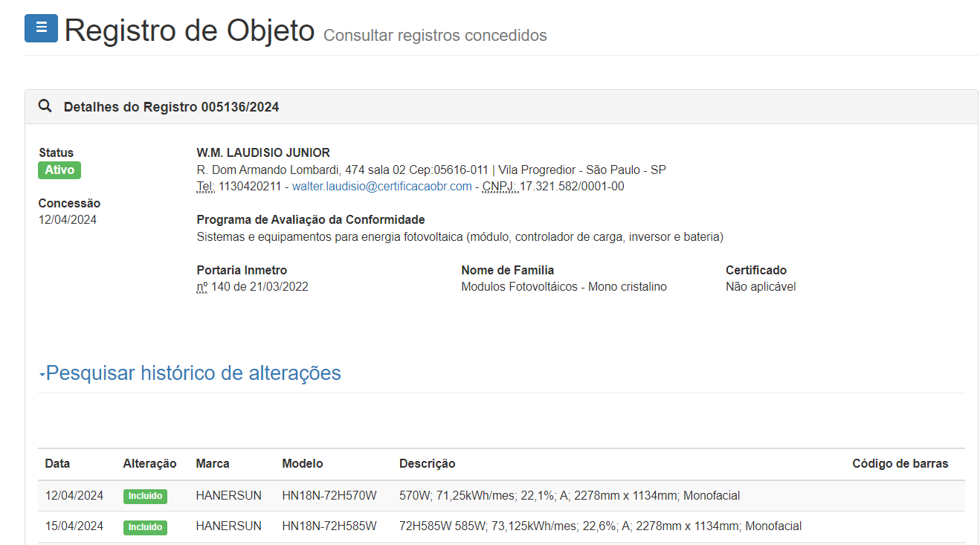Viewport: 980px width, 545px height.
Task: Select the HN18N-72H570W model cell
Action: (x=329, y=495)
